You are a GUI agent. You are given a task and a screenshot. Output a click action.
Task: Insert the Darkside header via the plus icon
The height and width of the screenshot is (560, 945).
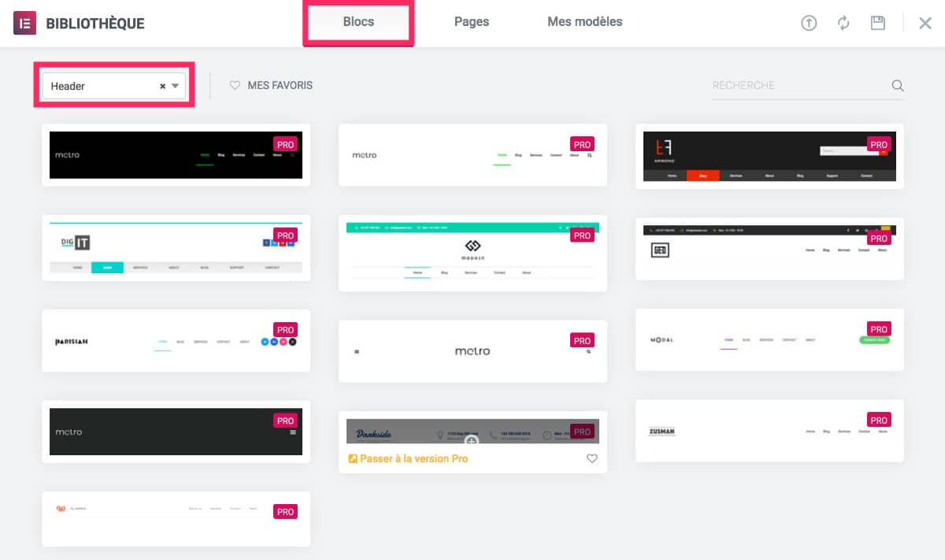[472, 441]
